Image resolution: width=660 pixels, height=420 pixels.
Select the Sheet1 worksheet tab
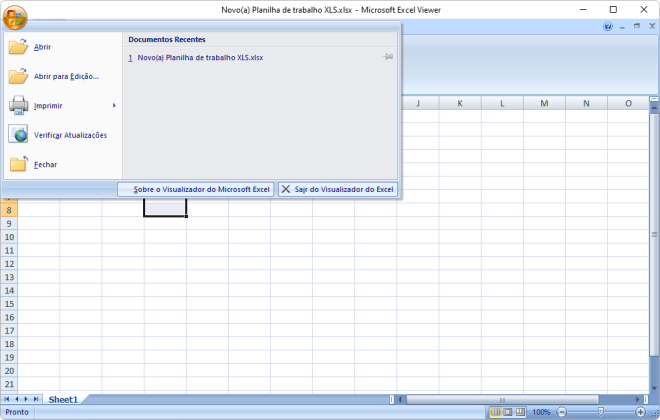coord(63,399)
